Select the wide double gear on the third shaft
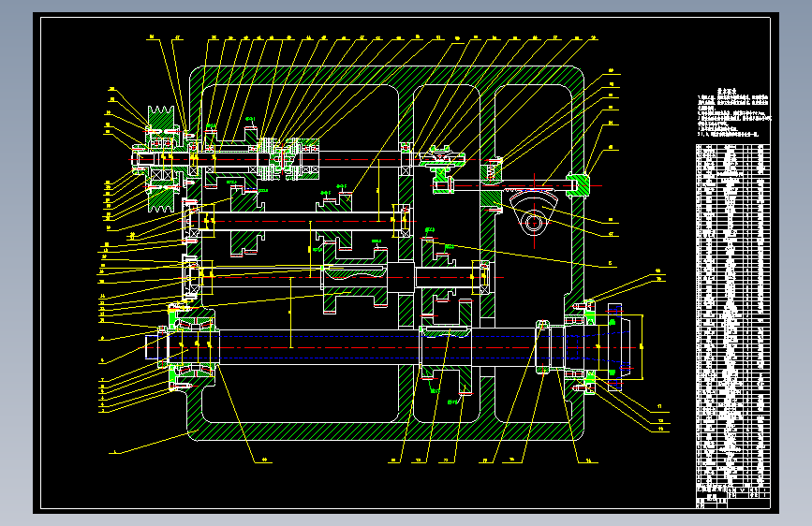This screenshot has height=526, width=812. 356,278
